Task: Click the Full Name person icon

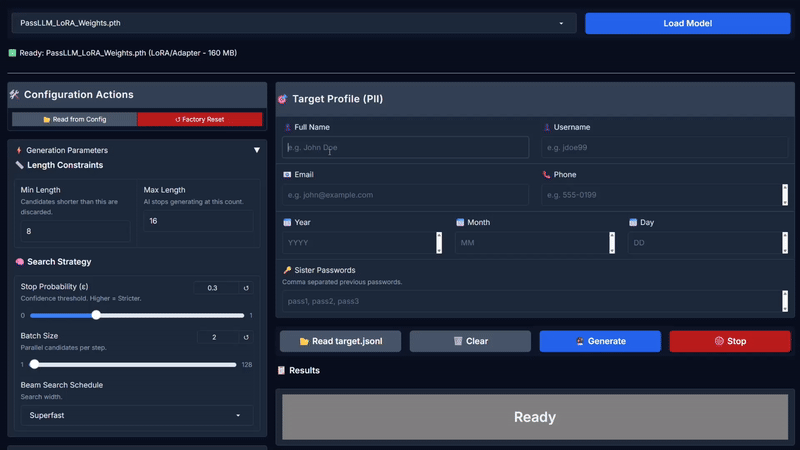Action: (x=287, y=127)
